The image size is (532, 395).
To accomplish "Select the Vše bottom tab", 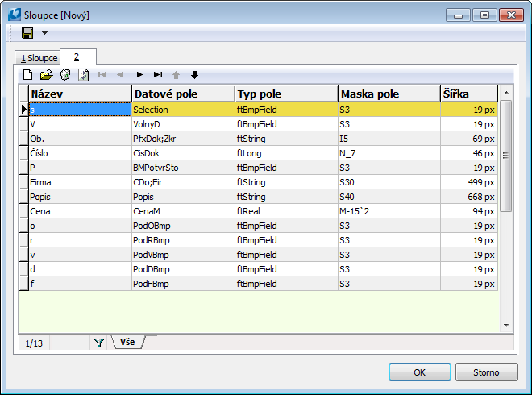I will [127, 342].
